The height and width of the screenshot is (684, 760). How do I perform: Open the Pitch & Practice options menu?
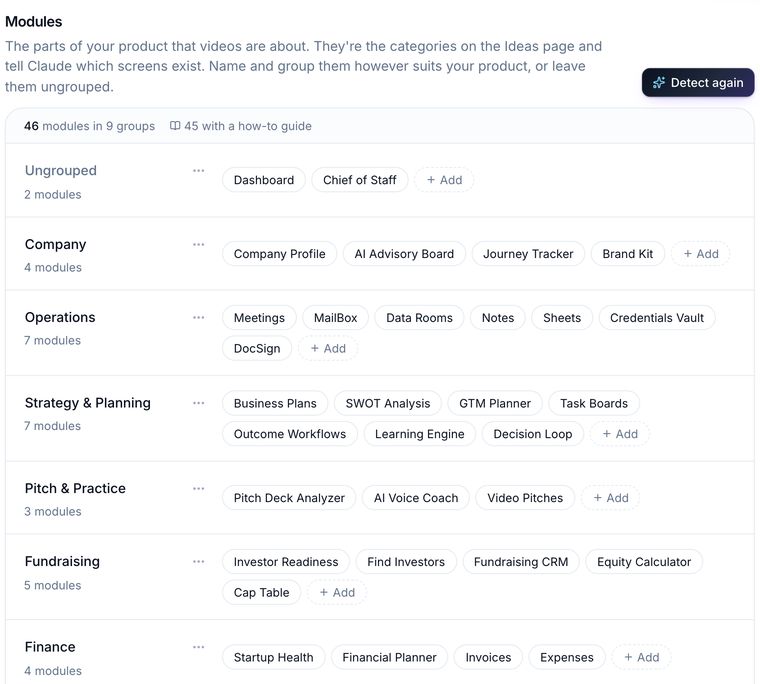(198, 488)
